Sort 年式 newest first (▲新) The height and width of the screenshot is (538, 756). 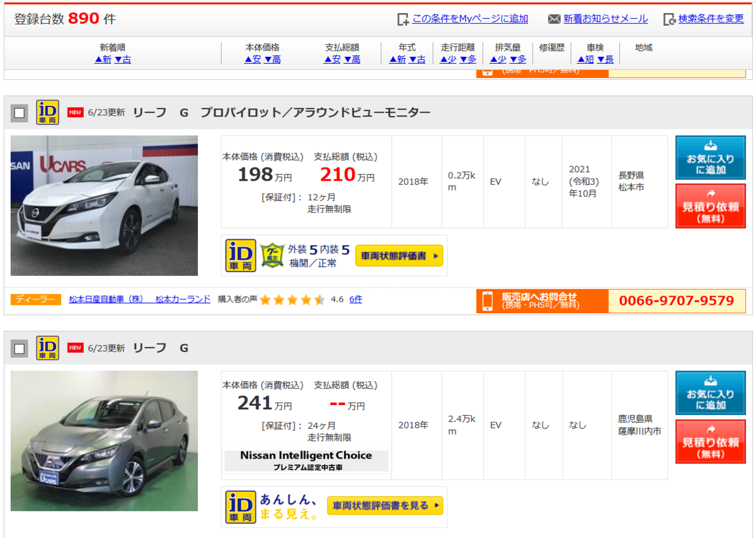click(x=398, y=59)
